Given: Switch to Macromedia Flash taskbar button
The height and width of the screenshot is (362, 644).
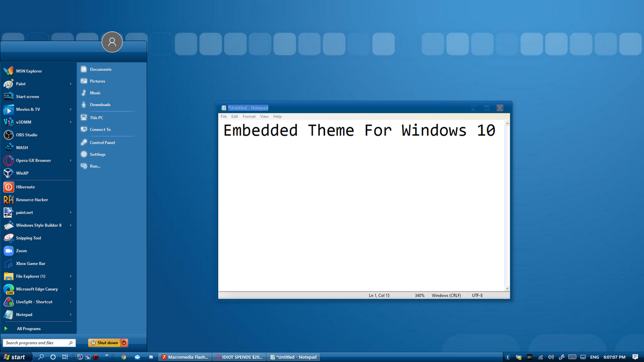Looking at the screenshot, I should (185, 357).
